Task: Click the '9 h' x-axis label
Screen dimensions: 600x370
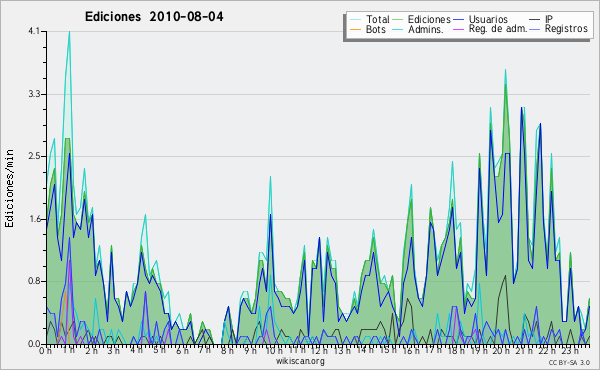Action: (250, 350)
